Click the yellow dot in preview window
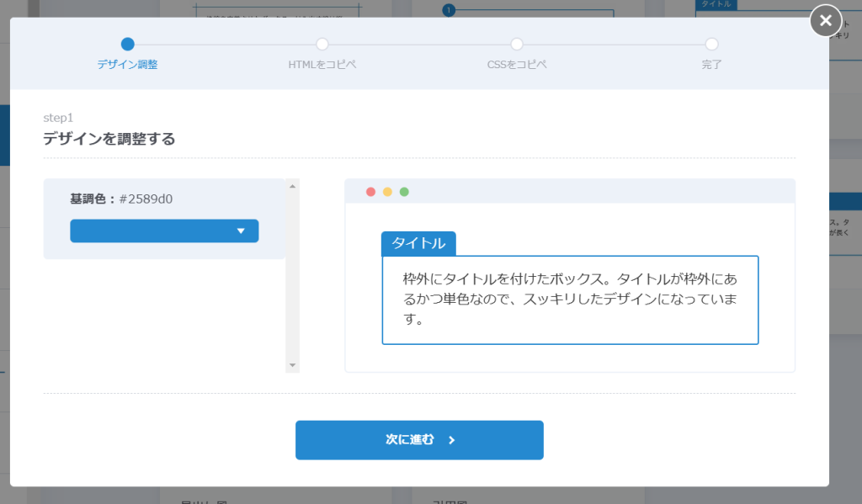862x504 pixels. (387, 192)
